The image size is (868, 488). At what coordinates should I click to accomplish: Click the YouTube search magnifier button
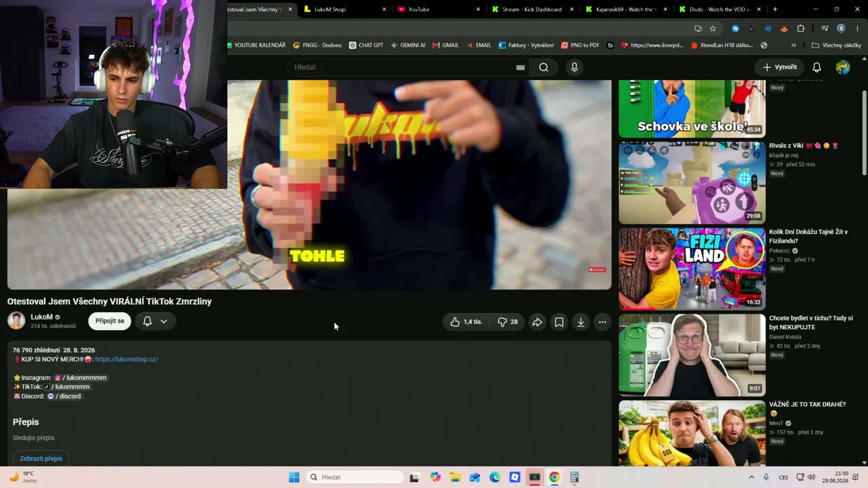pyautogui.click(x=544, y=67)
